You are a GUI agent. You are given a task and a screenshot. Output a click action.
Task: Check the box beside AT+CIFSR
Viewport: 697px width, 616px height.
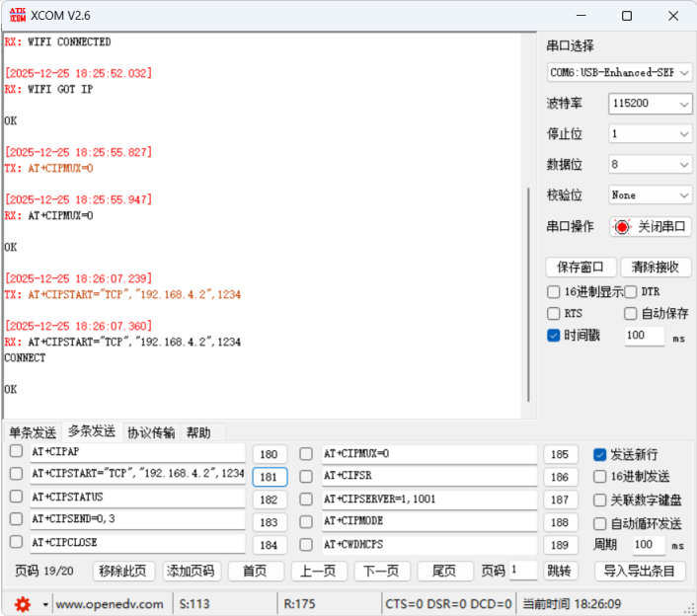pyautogui.click(x=306, y=477)
